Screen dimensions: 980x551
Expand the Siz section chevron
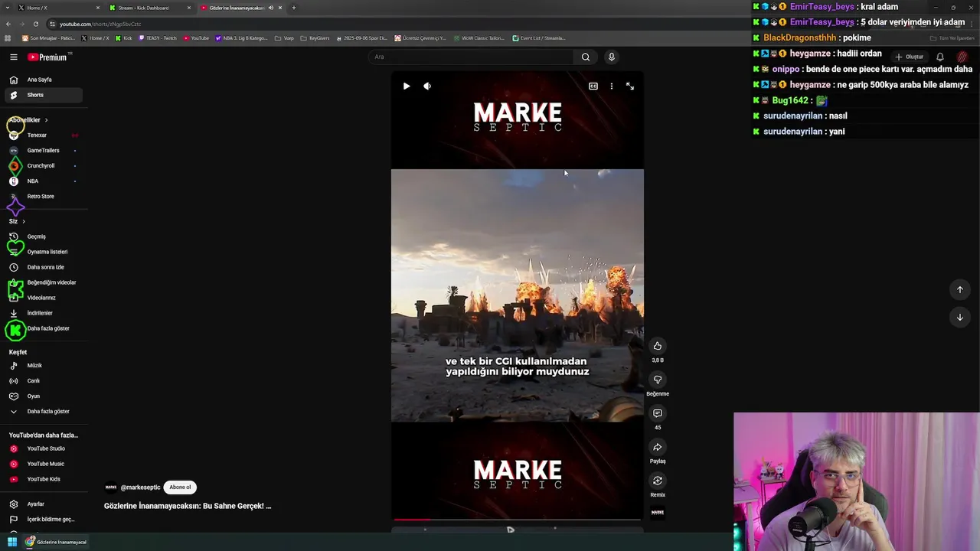pyautogui.click(x=24, y=221)
